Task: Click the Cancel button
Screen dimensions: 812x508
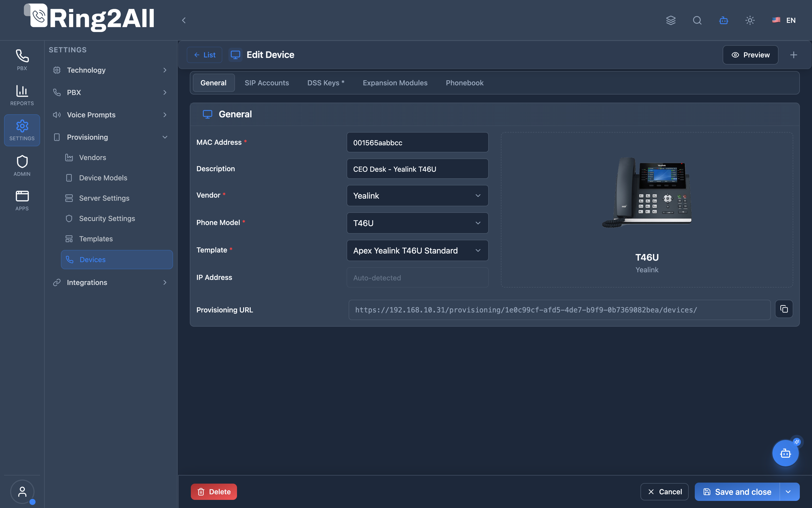Action: click(x=664, y=492)
